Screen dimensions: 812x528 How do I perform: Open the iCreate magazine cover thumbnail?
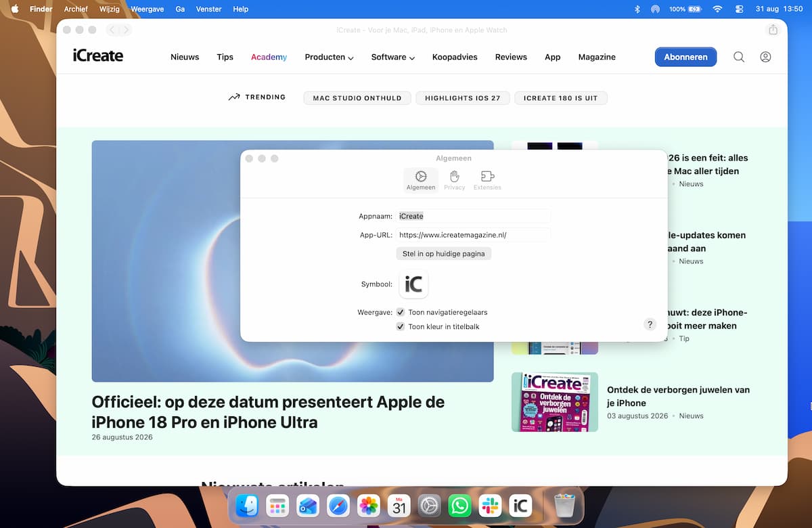(555, 402)
